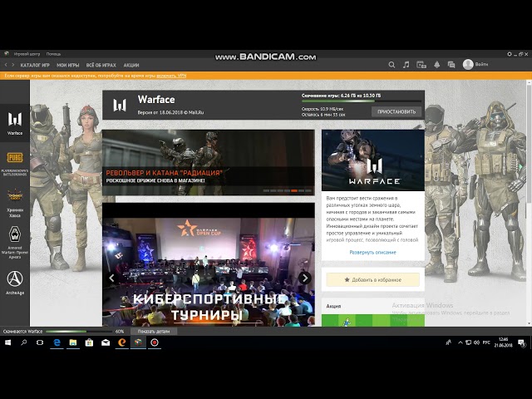This screenshot has width=532, height=399.
Task: Click the volume speaker tray icon
Action: tap(476, 342)
